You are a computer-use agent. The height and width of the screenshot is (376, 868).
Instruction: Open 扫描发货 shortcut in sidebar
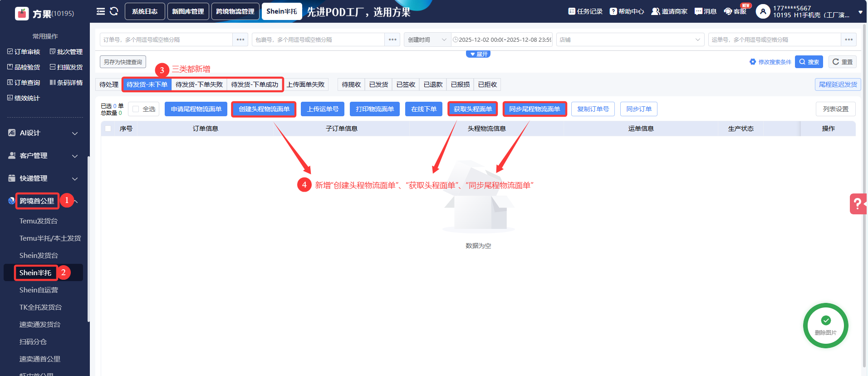point(66,67)
